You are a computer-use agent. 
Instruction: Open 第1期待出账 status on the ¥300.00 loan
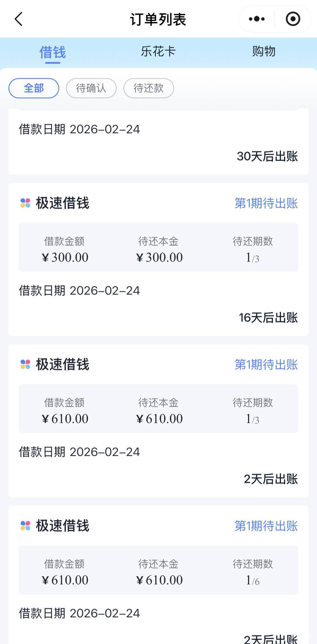pos(266,203)
